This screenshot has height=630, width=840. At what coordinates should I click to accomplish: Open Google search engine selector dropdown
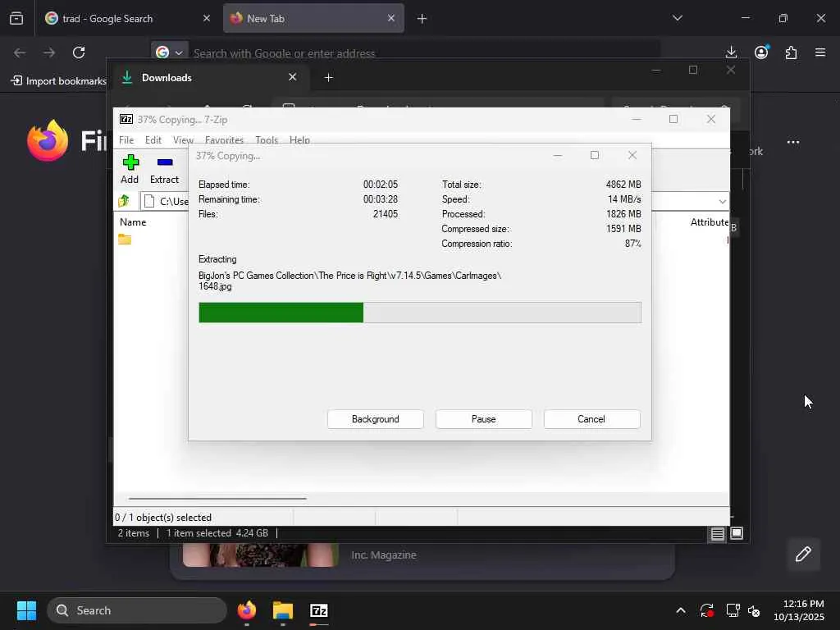(169, 52)
